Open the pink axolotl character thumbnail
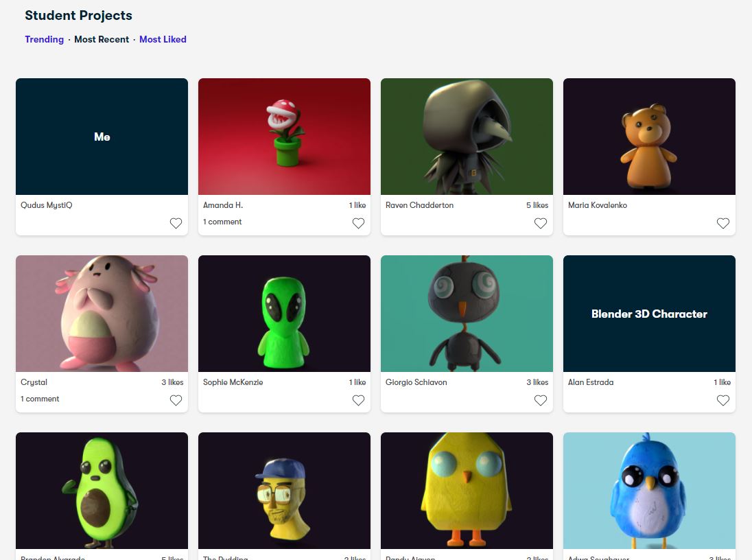The height and width of the screenshot is (560, 752). coord(102,314)
